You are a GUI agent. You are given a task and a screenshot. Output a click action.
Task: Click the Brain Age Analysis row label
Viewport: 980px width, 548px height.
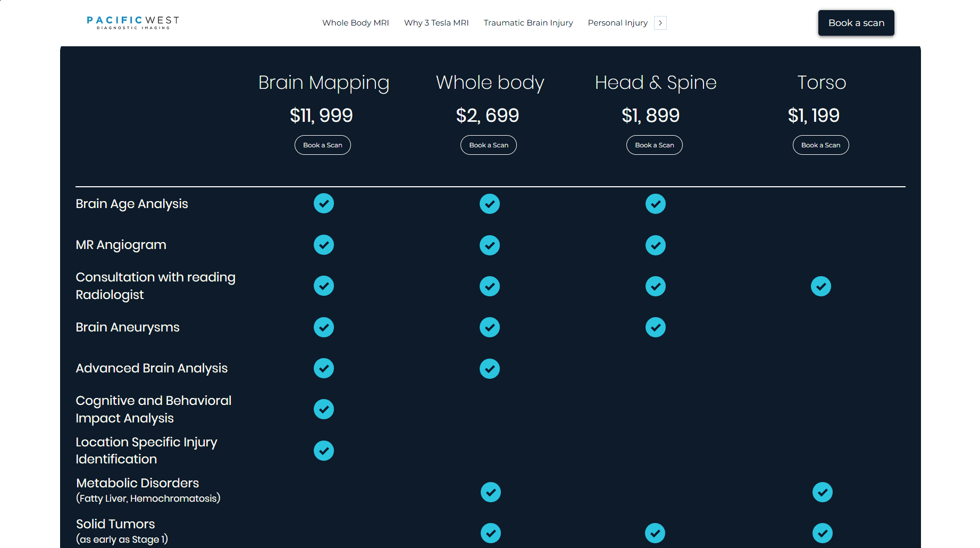132,204
